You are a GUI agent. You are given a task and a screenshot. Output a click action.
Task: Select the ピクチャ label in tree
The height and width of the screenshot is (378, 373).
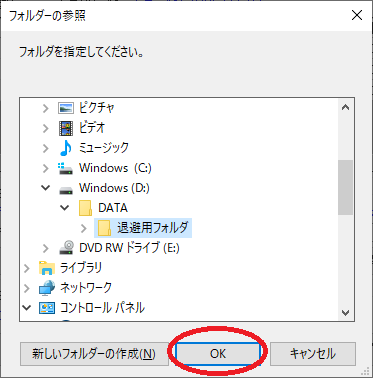tap(97, 108)
